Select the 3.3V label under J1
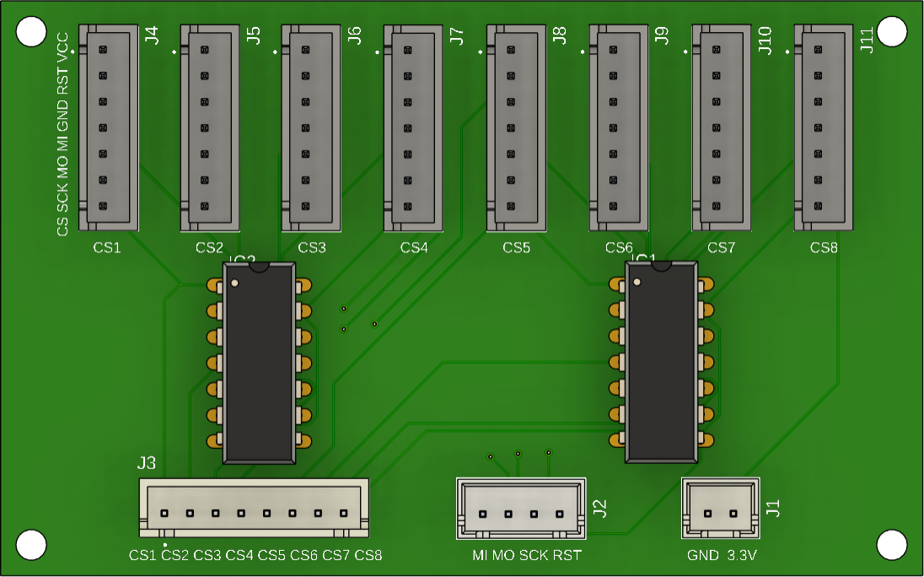Image resolution: width=924 pixels, height=577 pixels. [x=743, y=555]
